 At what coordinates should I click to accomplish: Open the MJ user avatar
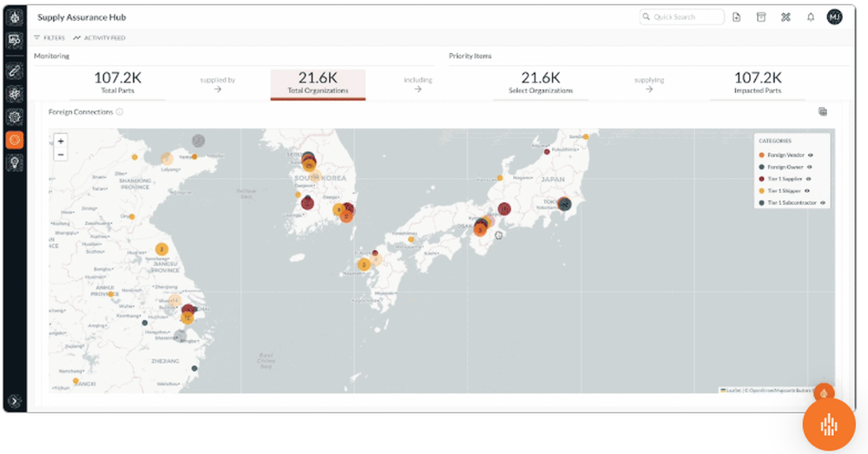pyautogui.click(x=834, y=17)
